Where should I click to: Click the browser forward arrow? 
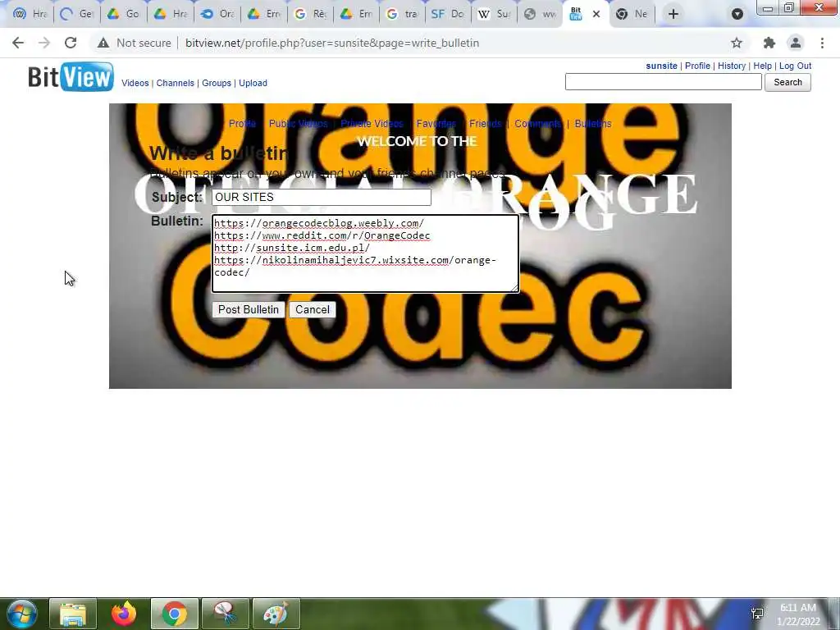coord(44,43)
